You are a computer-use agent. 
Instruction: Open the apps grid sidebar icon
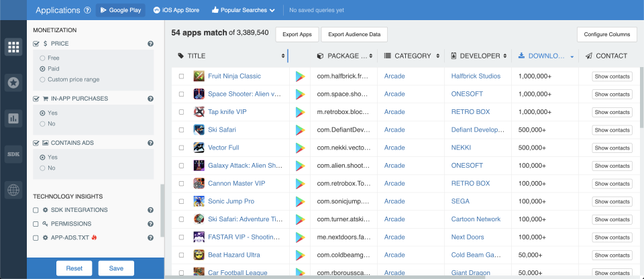(x=13, y=47)
